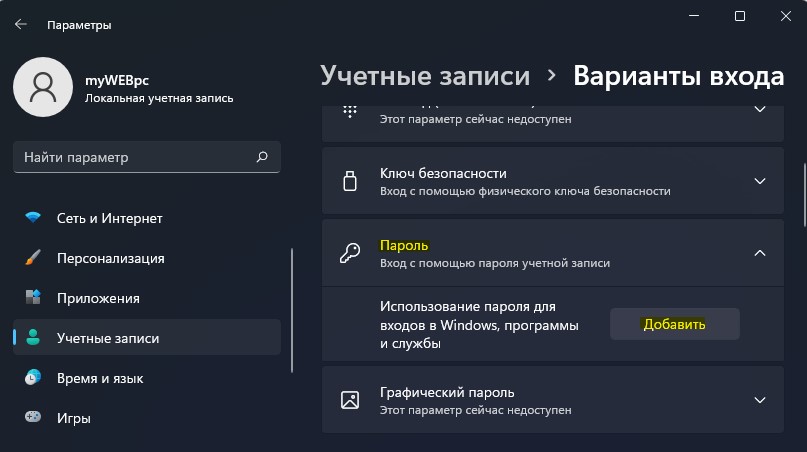Open Приложения settings
Image resolution: width=807 pixels, height=452 pixels.
click(x=147, y=298)
